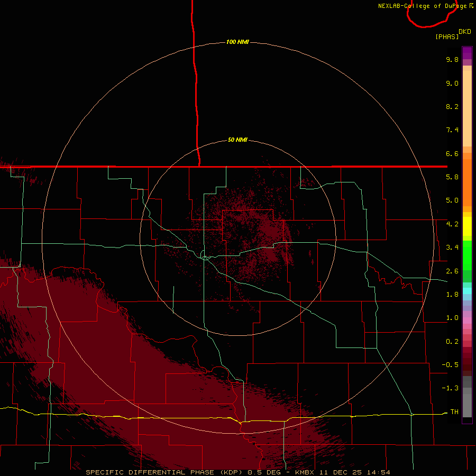Click the 5.0 scale value
Image resolution: width=476 pixels, height=476 pixels.
pyautogui.click(x=452, y=200)
